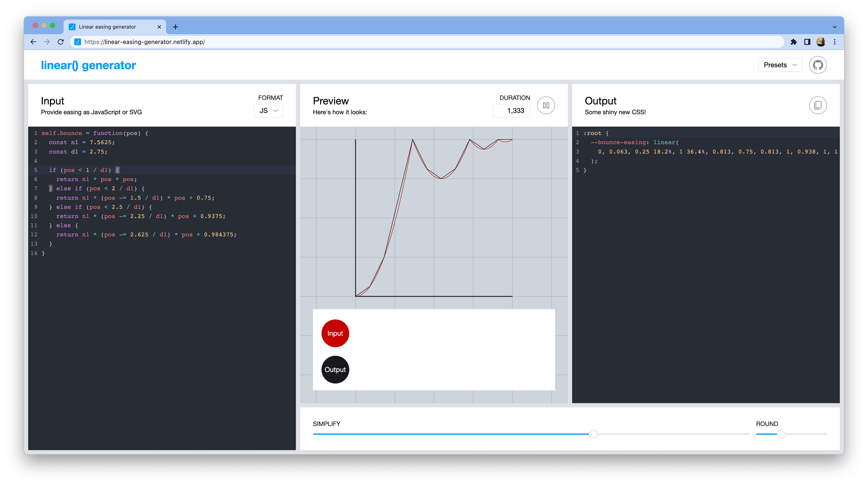Screen dimensions: 868x486
Task: Toggle the FORMAT selector to SVG
Action: [269, 110]
